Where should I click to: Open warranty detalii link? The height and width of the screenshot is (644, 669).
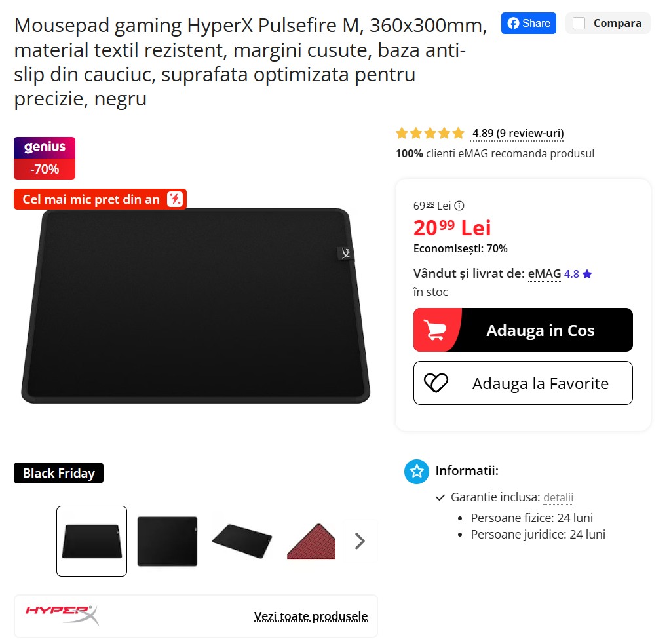[x=558, y=497]
